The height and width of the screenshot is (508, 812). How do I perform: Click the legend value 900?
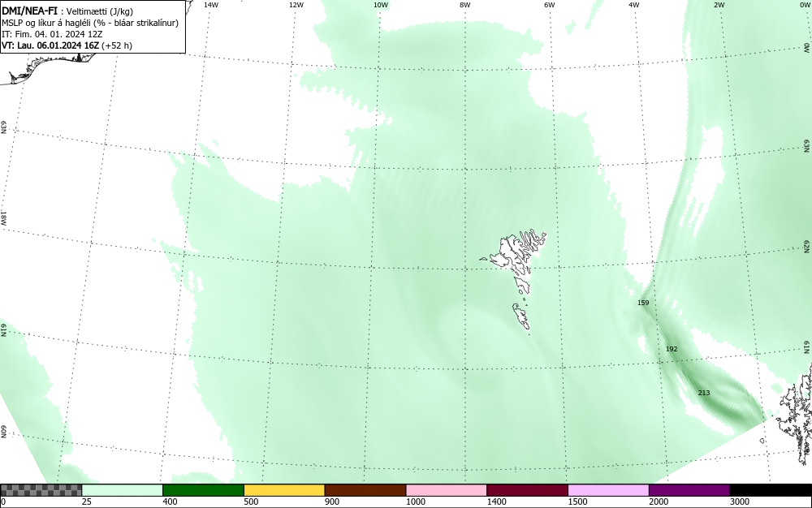(x=332, y=502)
